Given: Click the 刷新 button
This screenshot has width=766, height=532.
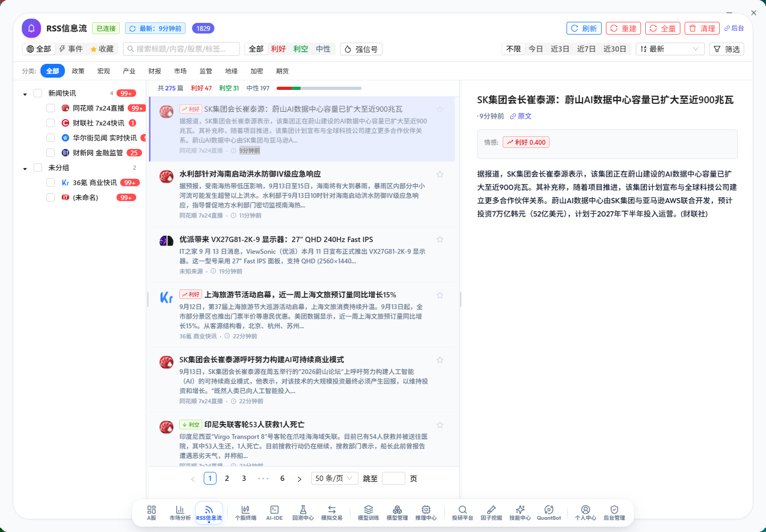Looking at the screenshot, I should (x=584, y=28).
